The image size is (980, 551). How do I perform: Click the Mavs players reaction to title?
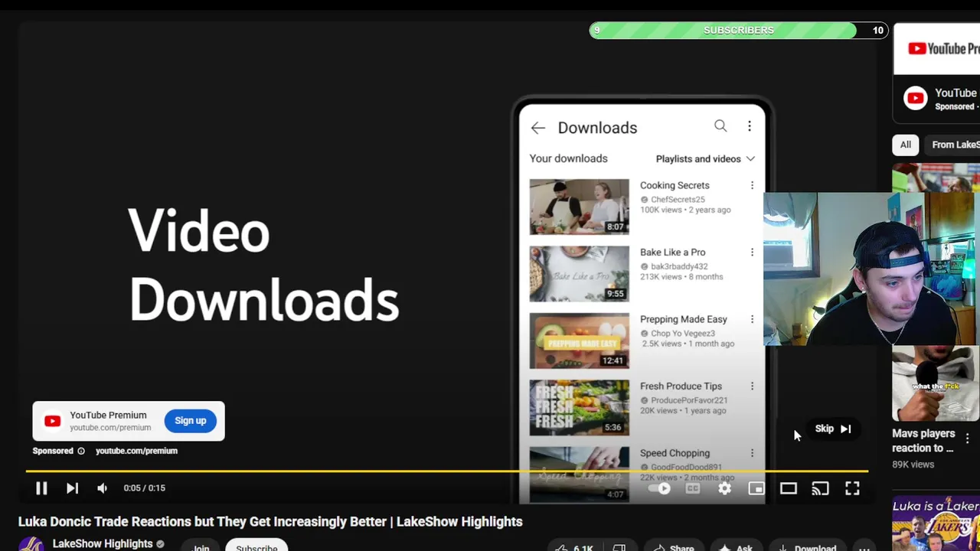[923, 441]
